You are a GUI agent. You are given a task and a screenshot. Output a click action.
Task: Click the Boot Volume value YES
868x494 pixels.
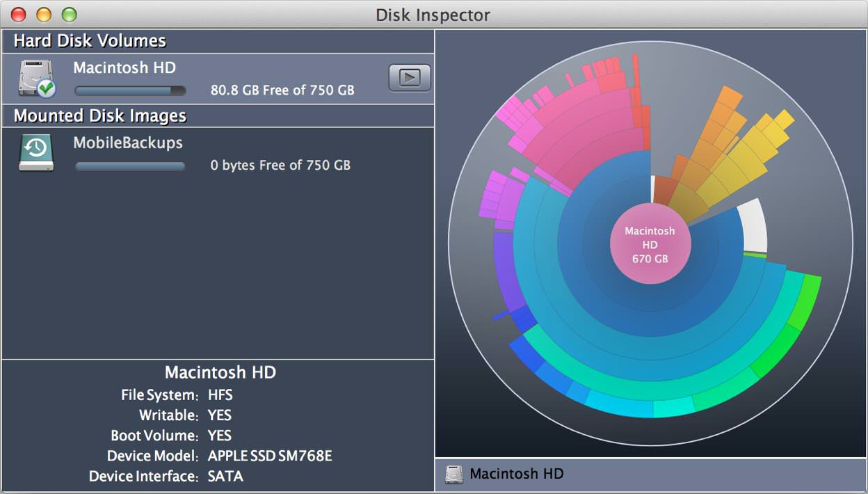pyautogui.click(x=220, y=436)
